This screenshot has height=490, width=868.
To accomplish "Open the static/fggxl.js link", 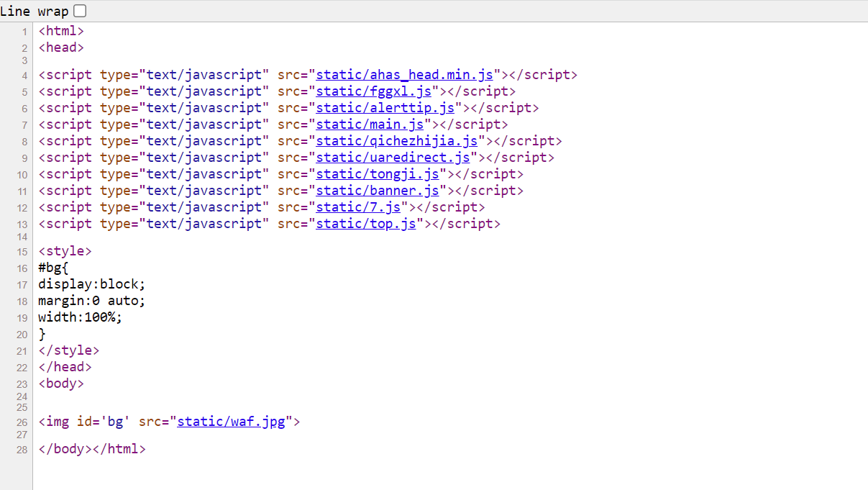I will pos(373,91).
